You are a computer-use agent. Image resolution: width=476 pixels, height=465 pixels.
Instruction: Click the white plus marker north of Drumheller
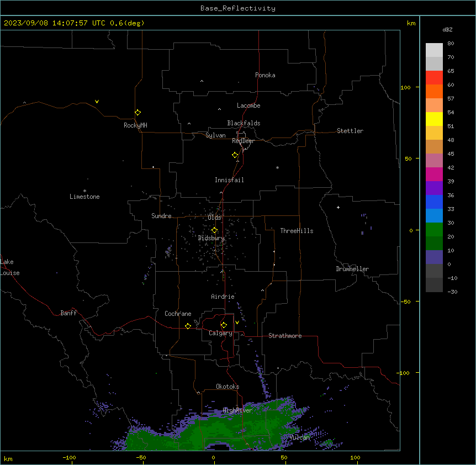coord(338,207)
